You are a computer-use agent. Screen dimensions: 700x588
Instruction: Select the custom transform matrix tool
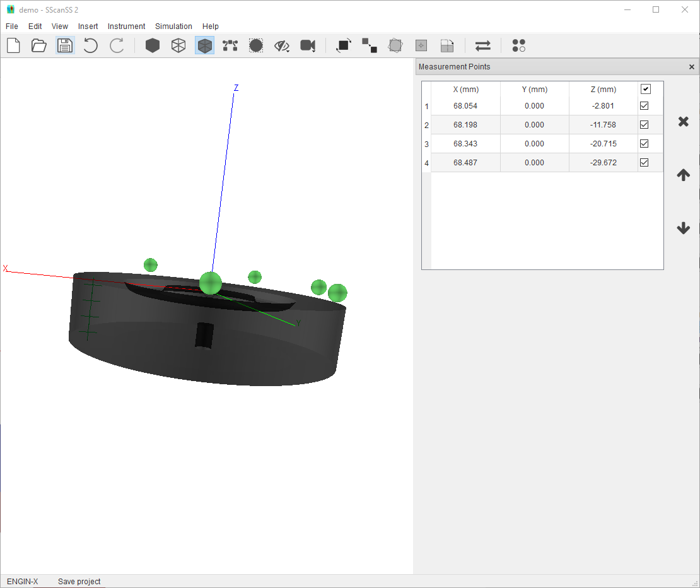click(x=395, y=45)
